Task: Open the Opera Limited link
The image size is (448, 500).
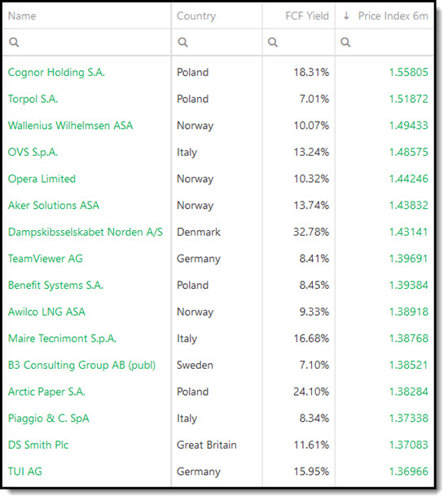Action: pyautogui.click(x=42, y=179)
